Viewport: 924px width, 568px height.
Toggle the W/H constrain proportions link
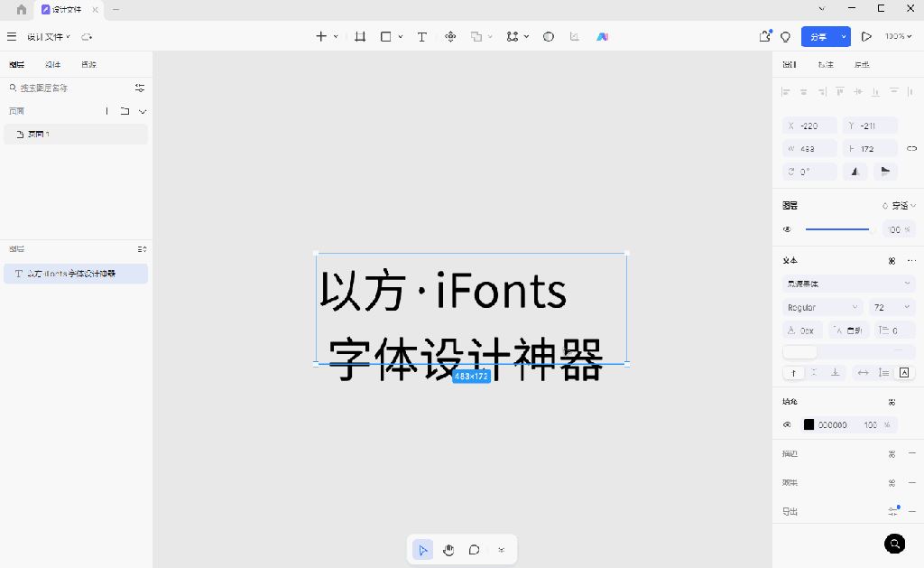(x=911, y=148)
